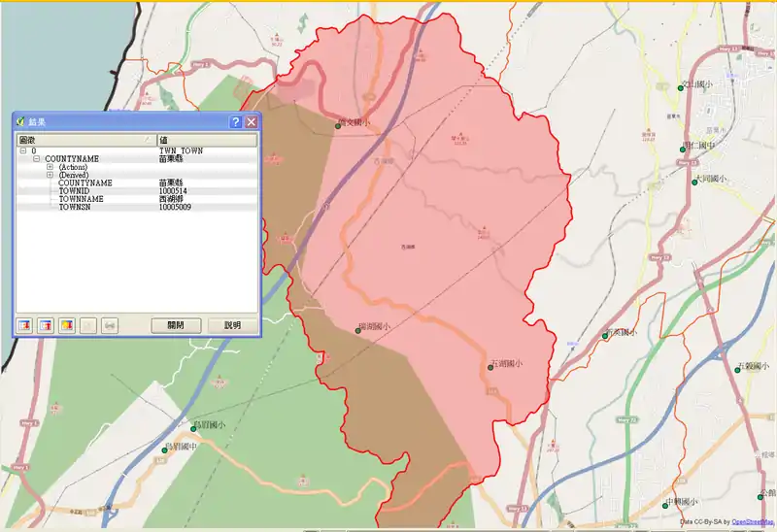Screen dimensions: 777x532
Task: Click the print icon in results dialog
Action: 110,325
